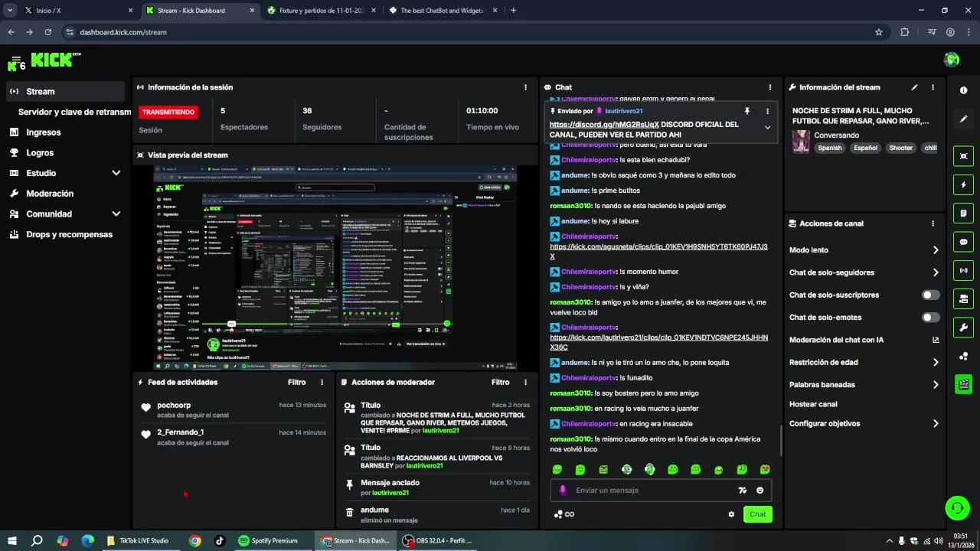Expand the Estudio sidebar section
Screen dimensions: 980x551
[x=116, y=173]
